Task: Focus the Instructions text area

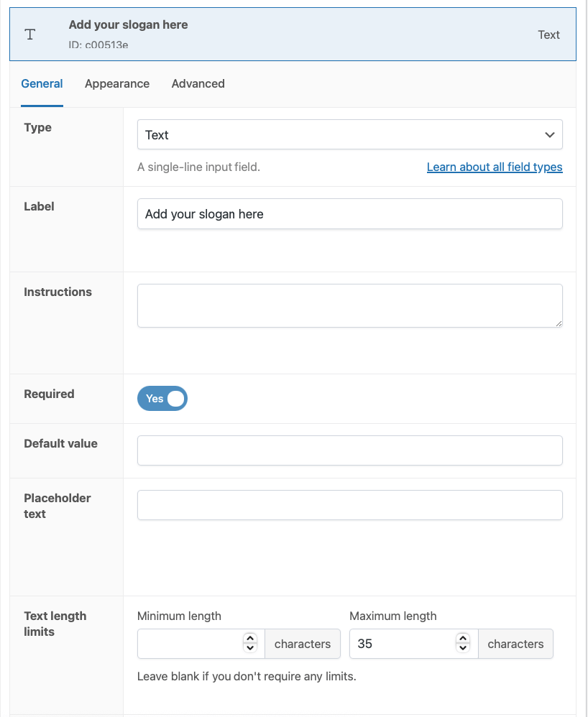Action: coord(349,305)
